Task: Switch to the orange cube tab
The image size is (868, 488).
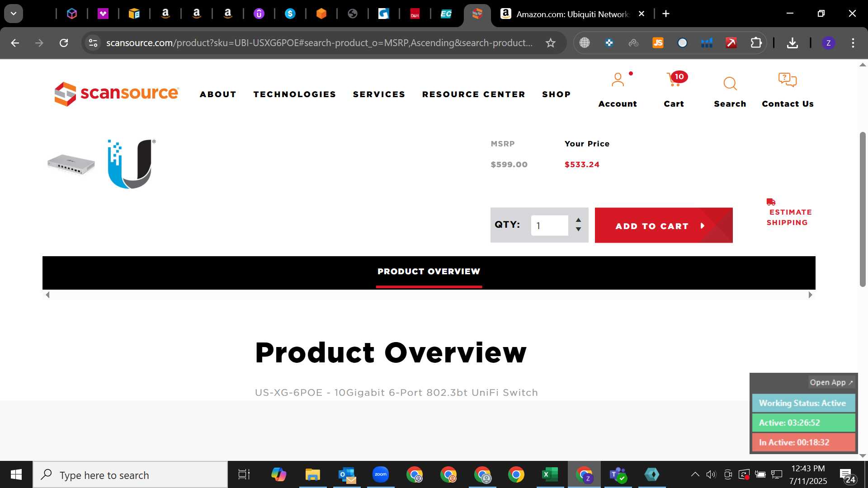Action: pyautogui.click(x=321, y=14)
